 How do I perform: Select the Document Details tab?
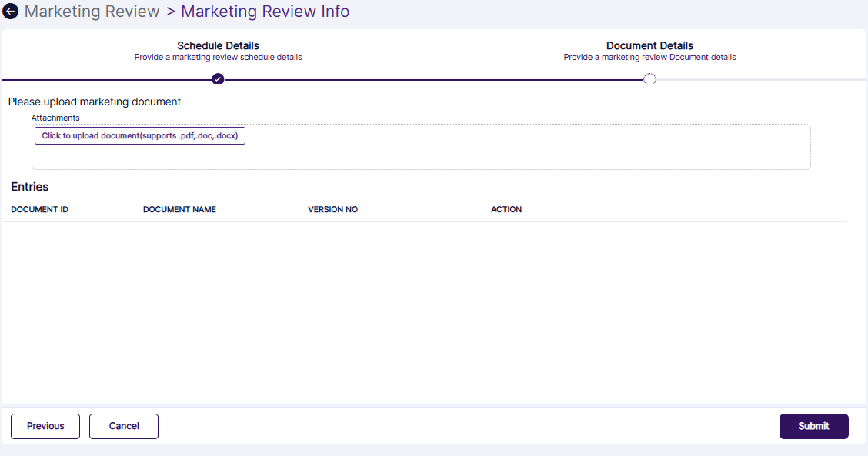649,45
